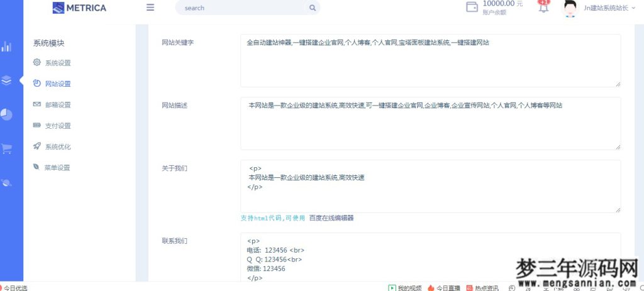
Task: Click the 10000.00 元 balance amount
Action: pyautogui.click(x=502, y=4)
